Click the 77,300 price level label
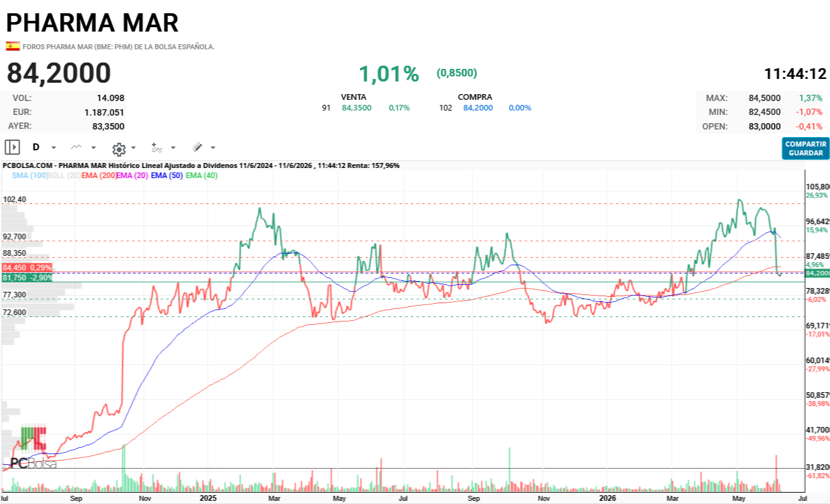 click(15, 295)
